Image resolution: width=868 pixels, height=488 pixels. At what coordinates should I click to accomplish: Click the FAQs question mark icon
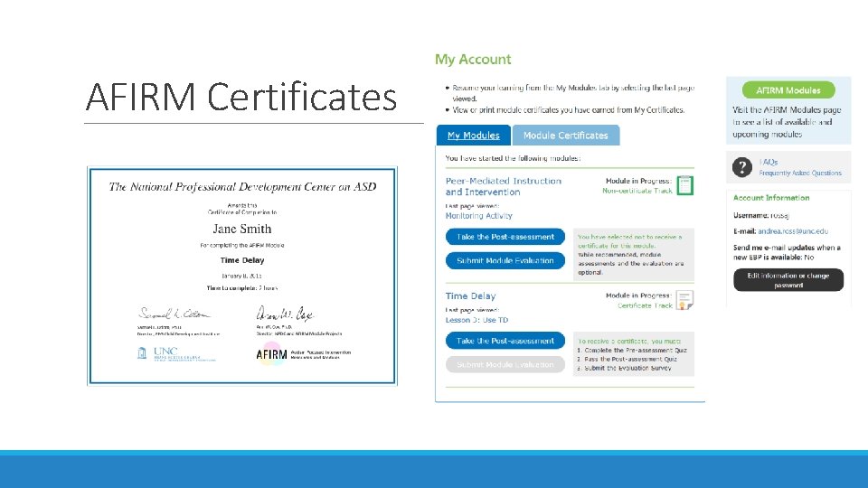pyautogui.click(x=741, y=167)
